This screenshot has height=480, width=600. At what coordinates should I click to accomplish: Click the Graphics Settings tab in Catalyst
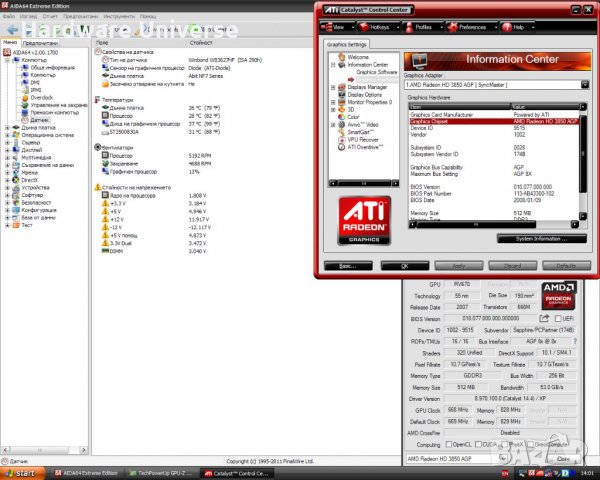347,44
